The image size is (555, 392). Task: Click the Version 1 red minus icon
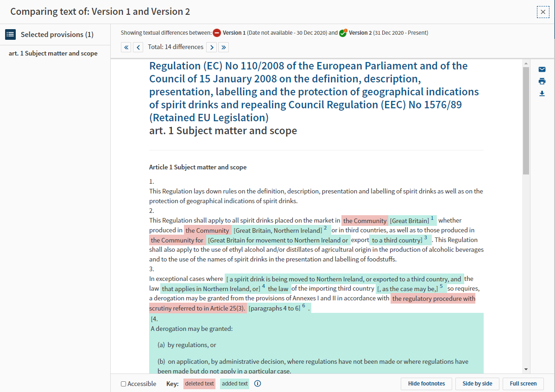(x=217, y=33)
